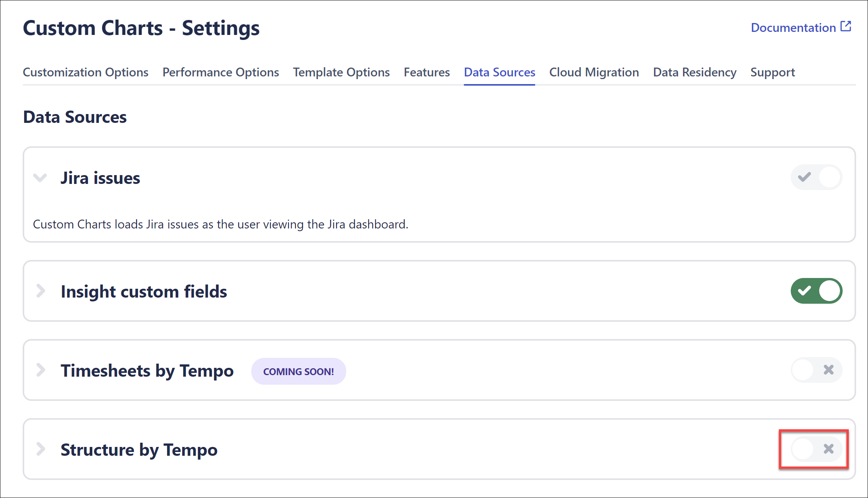Select the Template Options tab

(341, 72)
